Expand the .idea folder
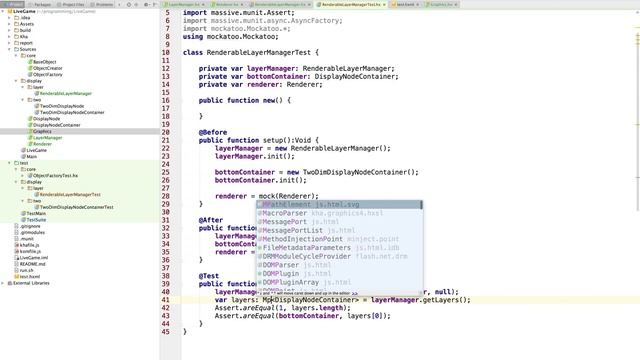The image size is (640, 360). pyautogui.click(x=9, y=18)
